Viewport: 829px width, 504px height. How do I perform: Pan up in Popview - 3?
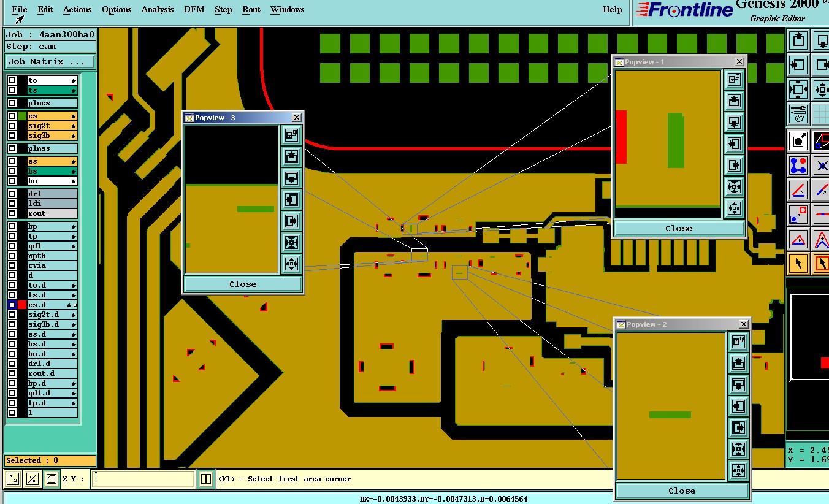tap(292, 156)
